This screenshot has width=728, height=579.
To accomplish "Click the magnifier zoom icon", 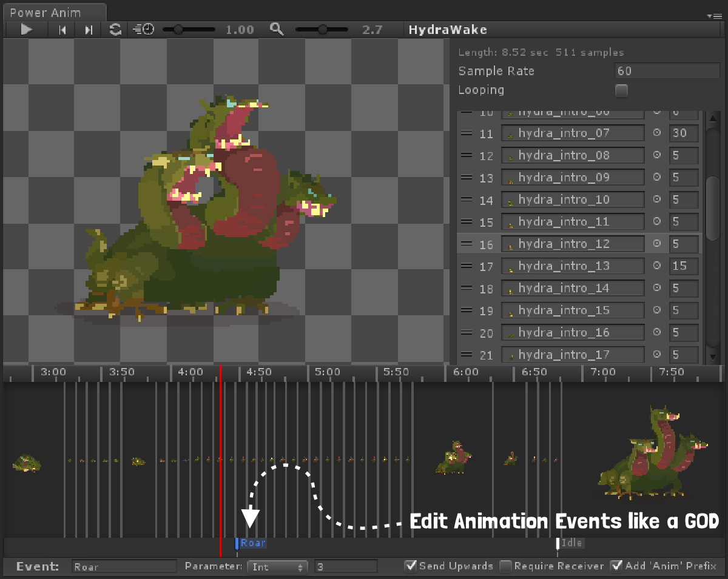I will click(x=277, y=29).
